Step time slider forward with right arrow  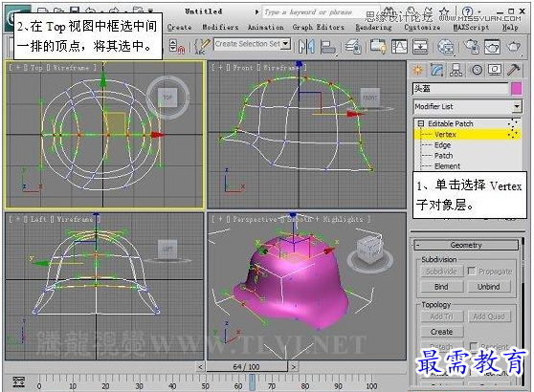293,366
